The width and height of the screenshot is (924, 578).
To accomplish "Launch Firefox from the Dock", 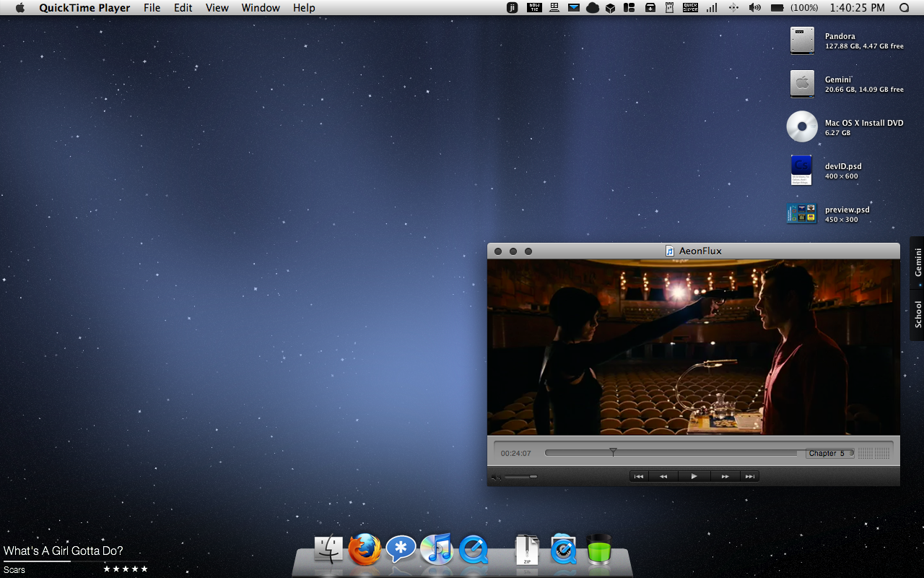I will coord(365,550).
